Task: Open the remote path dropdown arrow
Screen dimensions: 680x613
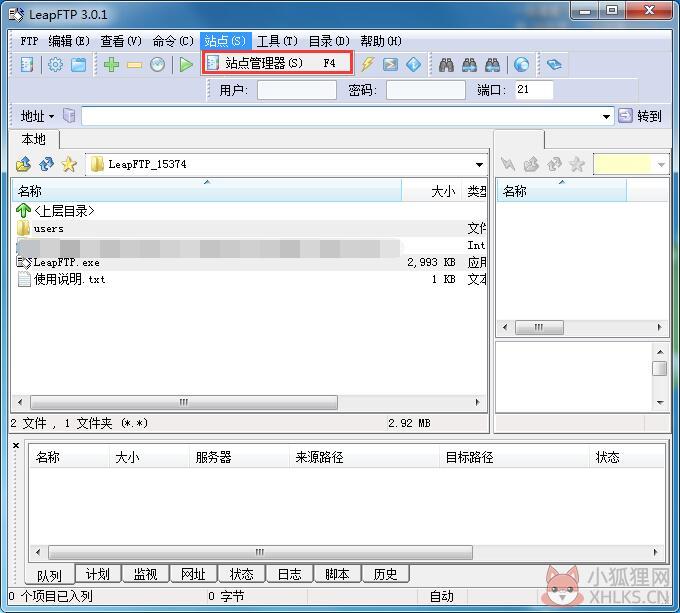Action: pyautogui.click(x=661, y=164)
